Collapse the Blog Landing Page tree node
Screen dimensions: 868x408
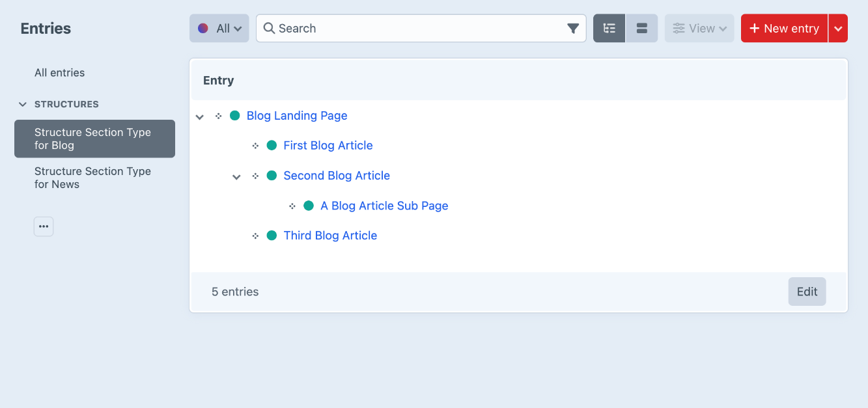pos(200,116)
